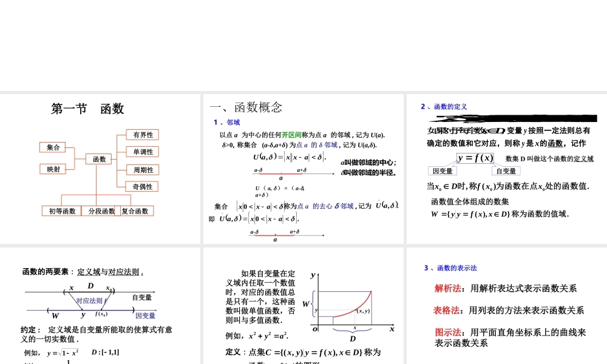The width and height of the screenshot is (607, 364).
Task: Click the blue 对应法则 f label
Action: click(x=92, y=300)
